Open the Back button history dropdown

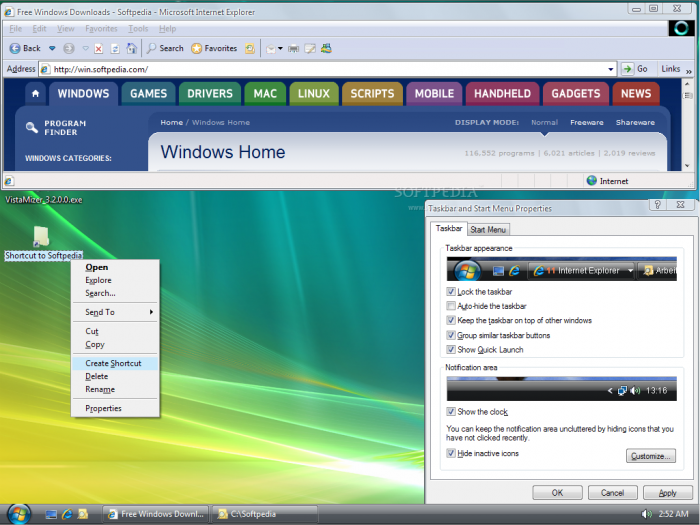coord(52,48)
